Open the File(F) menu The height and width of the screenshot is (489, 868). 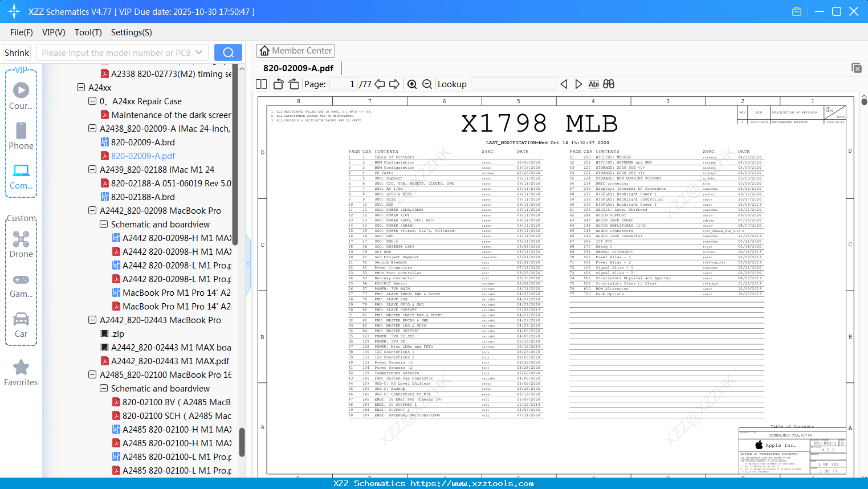pos(22,32)
